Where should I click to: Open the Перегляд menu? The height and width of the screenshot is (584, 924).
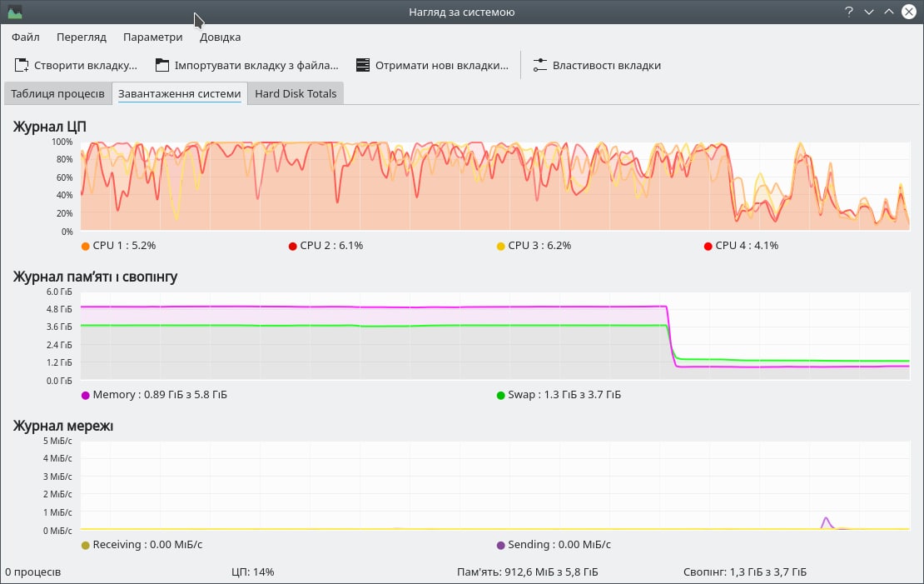pos(82,37)
